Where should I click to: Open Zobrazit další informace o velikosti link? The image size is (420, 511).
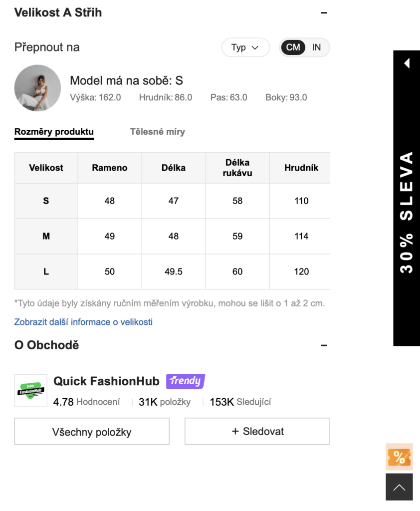(83, 322)
